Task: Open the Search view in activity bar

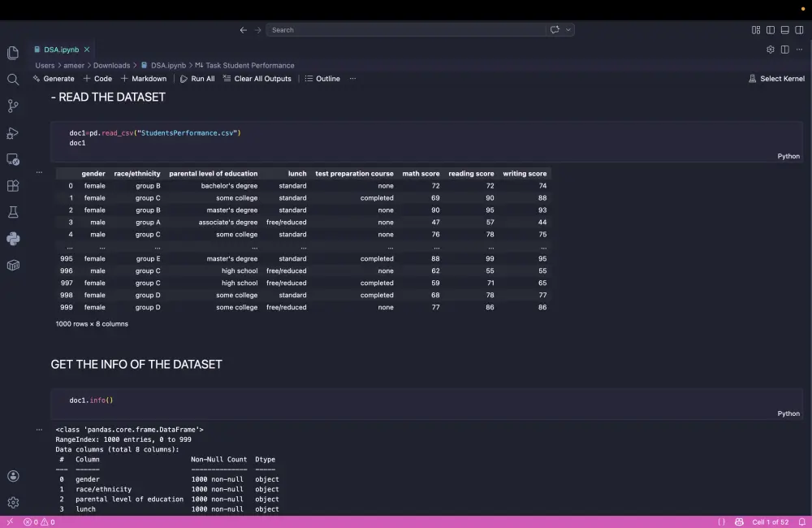Action: pyautogui.click(x=13, y=80)
